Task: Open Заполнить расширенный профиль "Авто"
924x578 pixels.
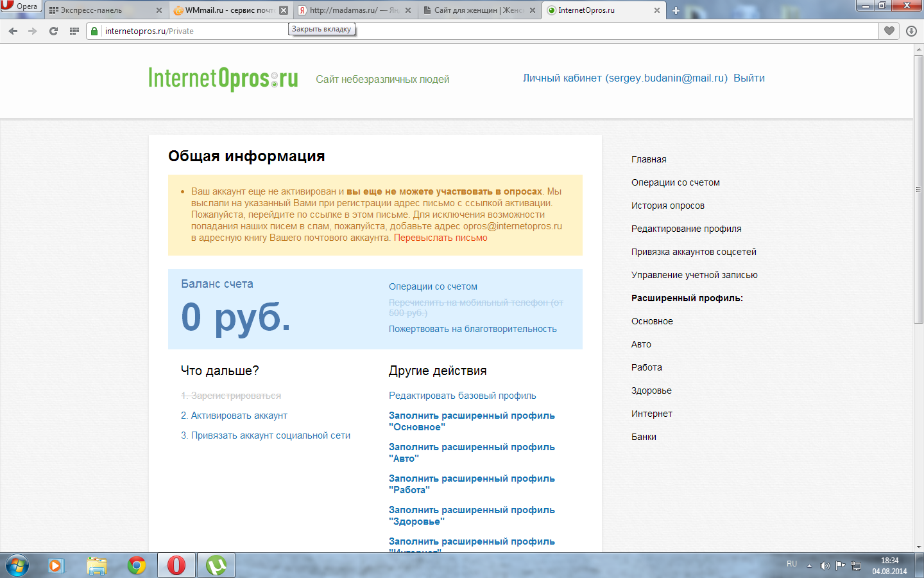Action: (x=472, y=453)
